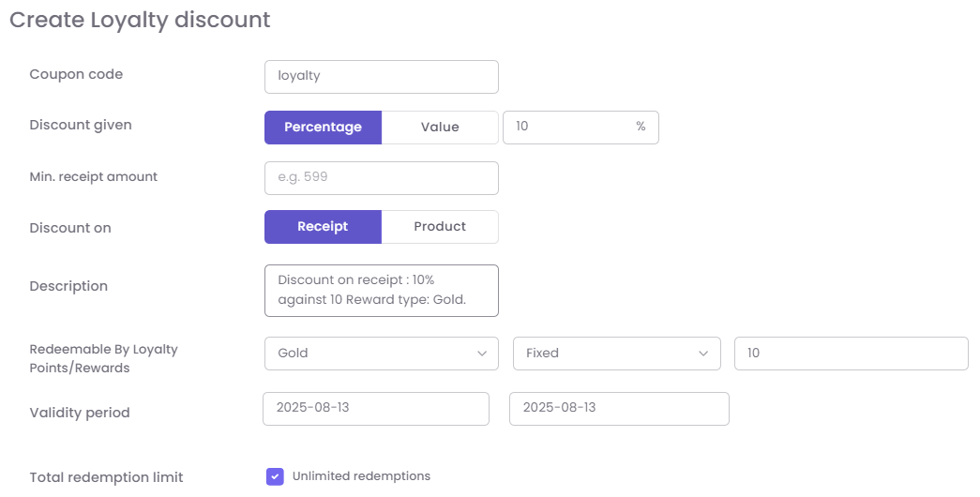Click the chevron arrow in the Fixed dropdown

[703, 354]
